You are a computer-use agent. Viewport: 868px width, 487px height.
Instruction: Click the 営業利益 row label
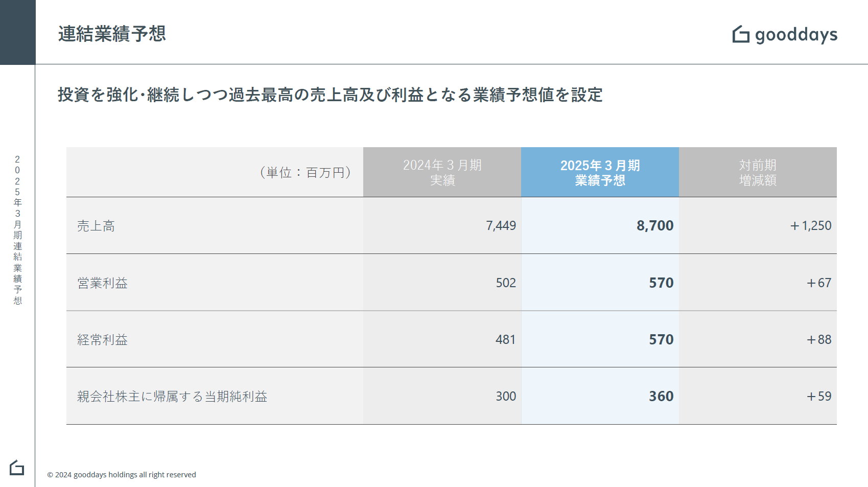102,283
